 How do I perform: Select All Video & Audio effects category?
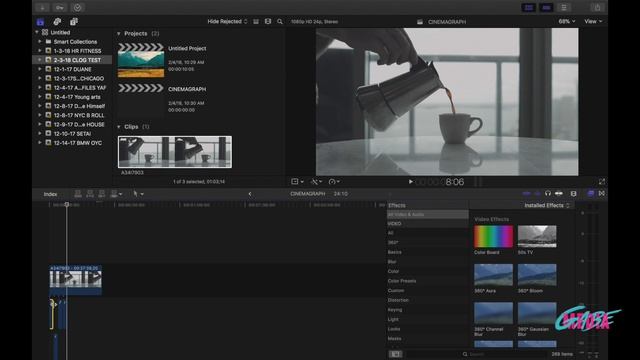tap(427, 214)
